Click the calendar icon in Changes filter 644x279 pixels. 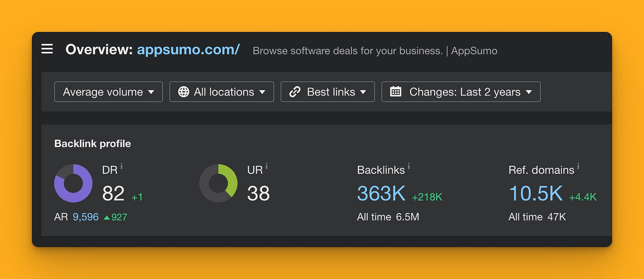[x=396, y=92]
